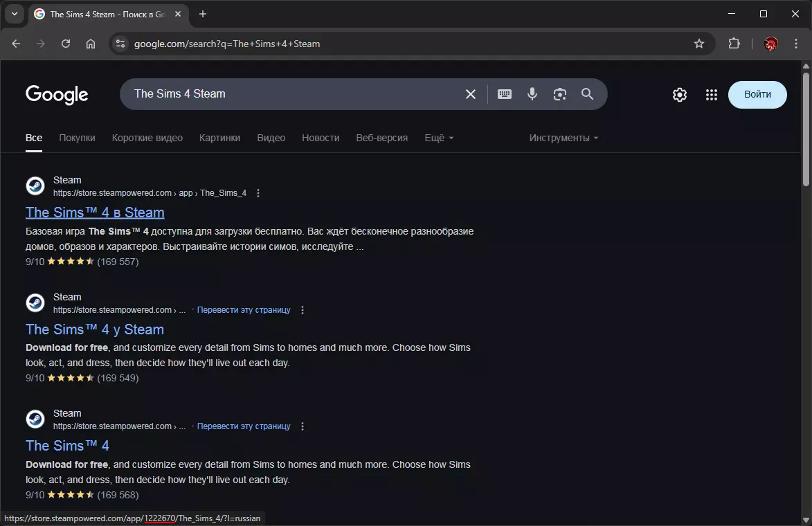Image resolution: width=812 pixels, height=526 pixels.
Task: Open the on-screen keyboard input tool
Action: [x=505, y=94]
